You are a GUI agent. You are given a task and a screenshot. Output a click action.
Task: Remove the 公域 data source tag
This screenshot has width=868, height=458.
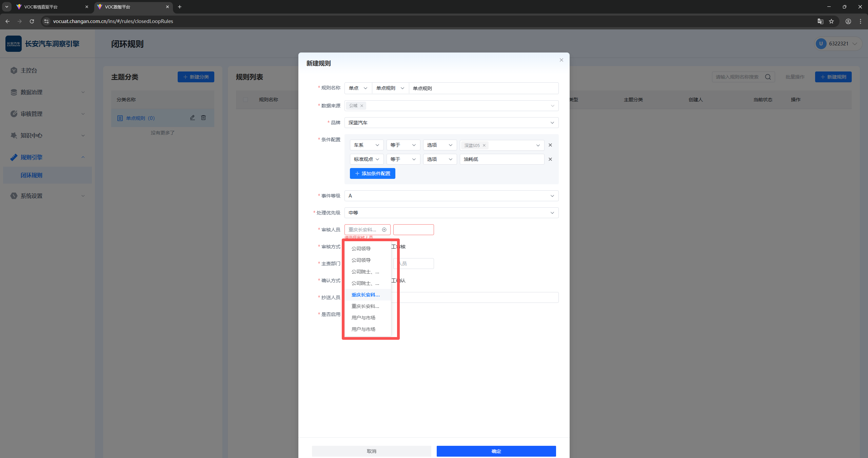click(362, 106)
